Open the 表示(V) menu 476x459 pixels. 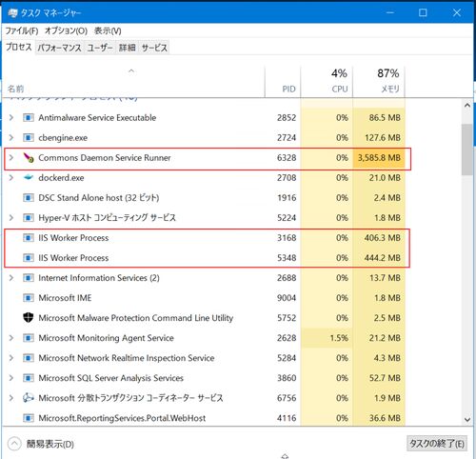(108, 30)
